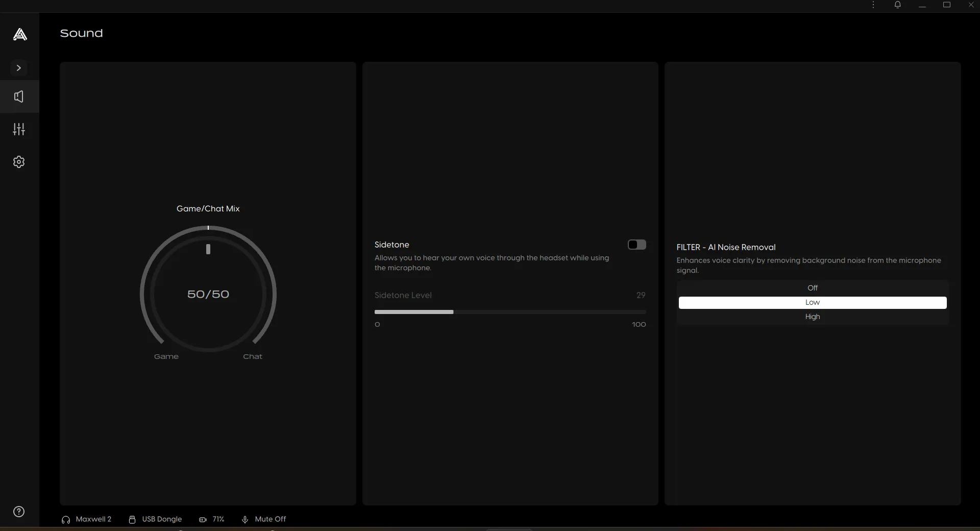Click the notification bell icon
The image size is (980, 531).
[x=897, y=5]
